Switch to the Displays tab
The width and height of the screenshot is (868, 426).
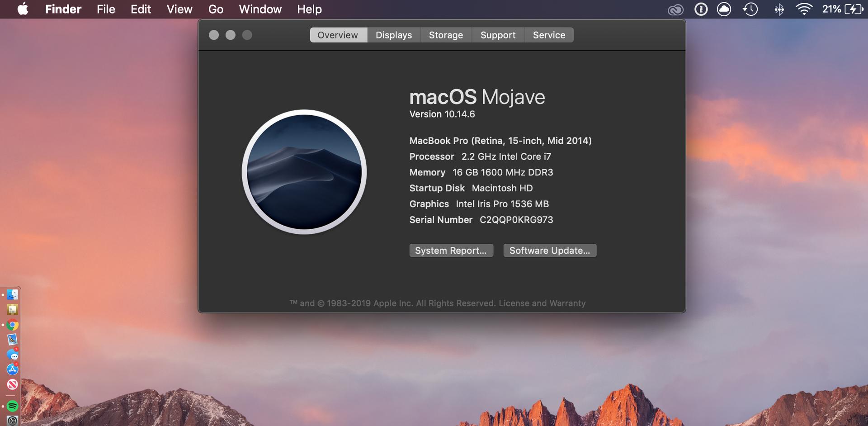coord(394,35)
